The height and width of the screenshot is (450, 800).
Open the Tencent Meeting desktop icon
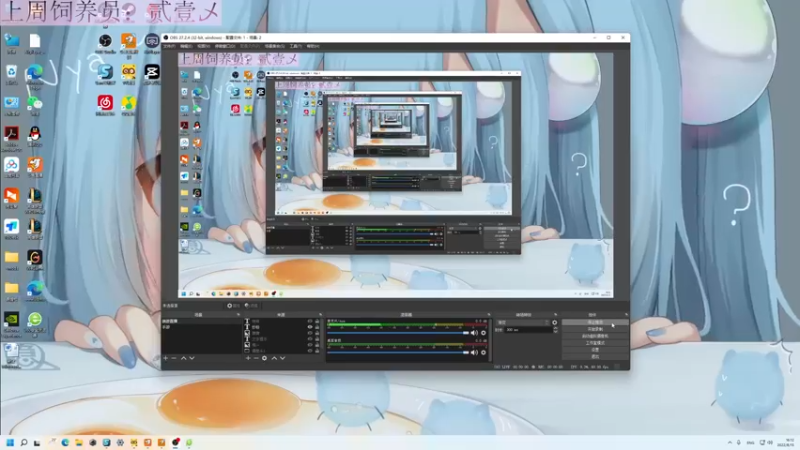click(11, 229)
